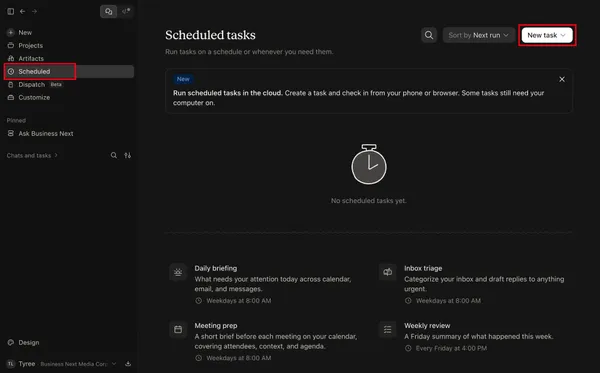Screen dimensions: 600x373
Task: Click the Pinned section label
Action: [16, 121]
